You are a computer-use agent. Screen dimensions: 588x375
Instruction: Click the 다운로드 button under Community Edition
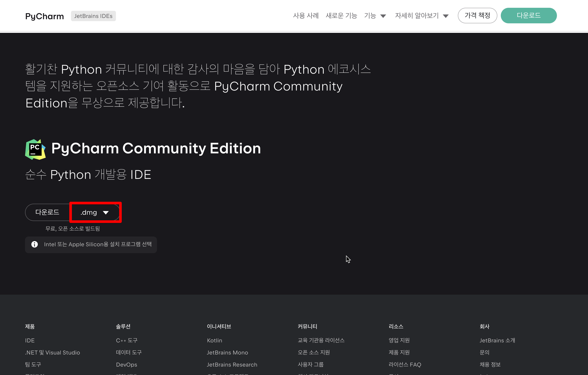click(x=47, y=212)
